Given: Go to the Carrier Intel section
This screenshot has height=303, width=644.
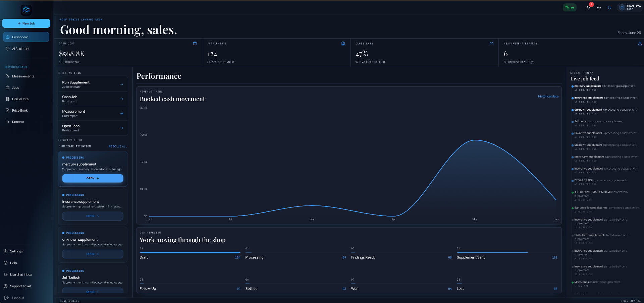Looking at the screenshot, I should 26,99.
